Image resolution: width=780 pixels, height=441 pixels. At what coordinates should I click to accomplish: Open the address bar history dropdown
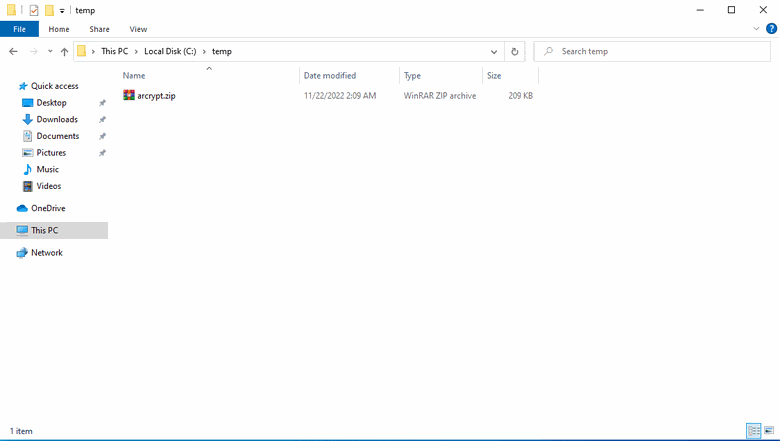(493, 52)
